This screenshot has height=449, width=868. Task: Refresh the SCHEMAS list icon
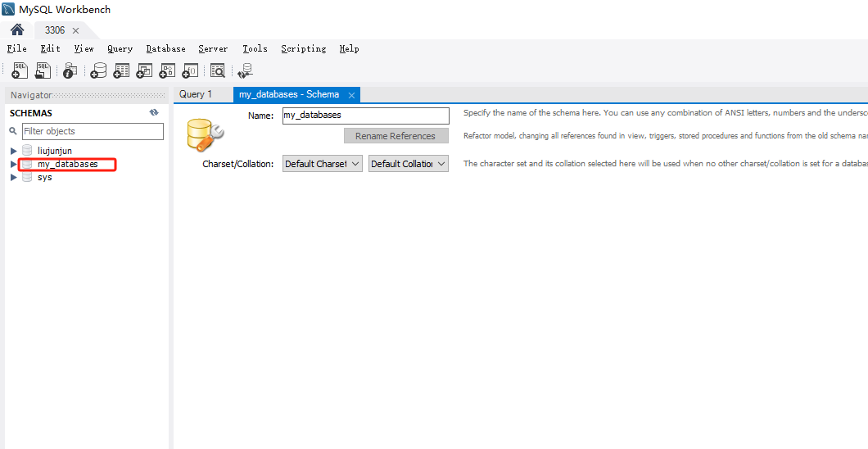click(x=154, y=112)
